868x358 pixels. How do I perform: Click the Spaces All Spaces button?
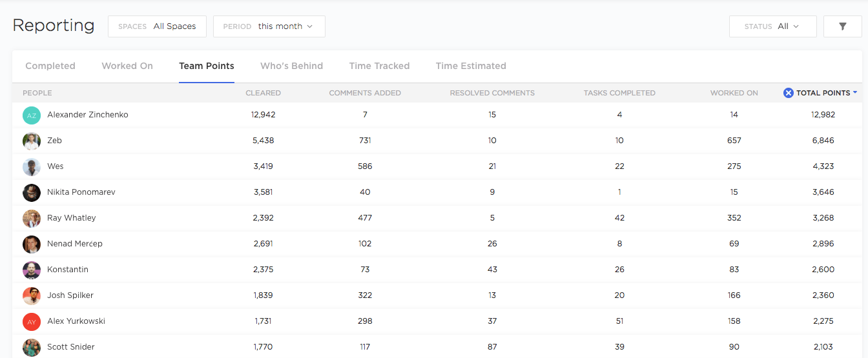tap(157, 26)
